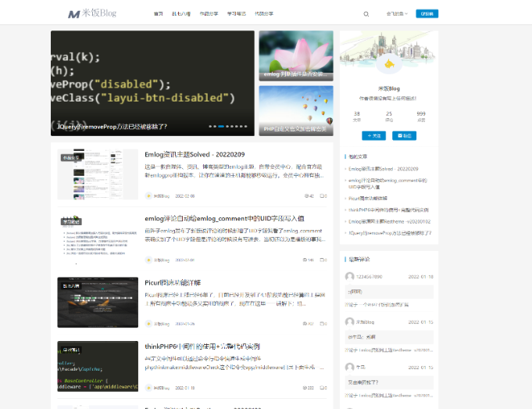
Task: Select the first carousel indicator dot
Action: [210, 127]
